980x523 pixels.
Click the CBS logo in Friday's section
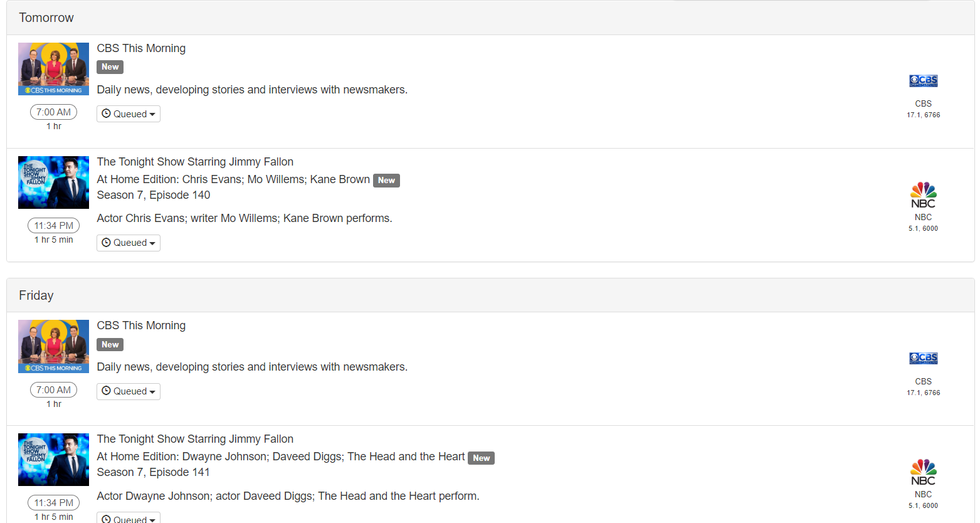(x=923, y=358)
